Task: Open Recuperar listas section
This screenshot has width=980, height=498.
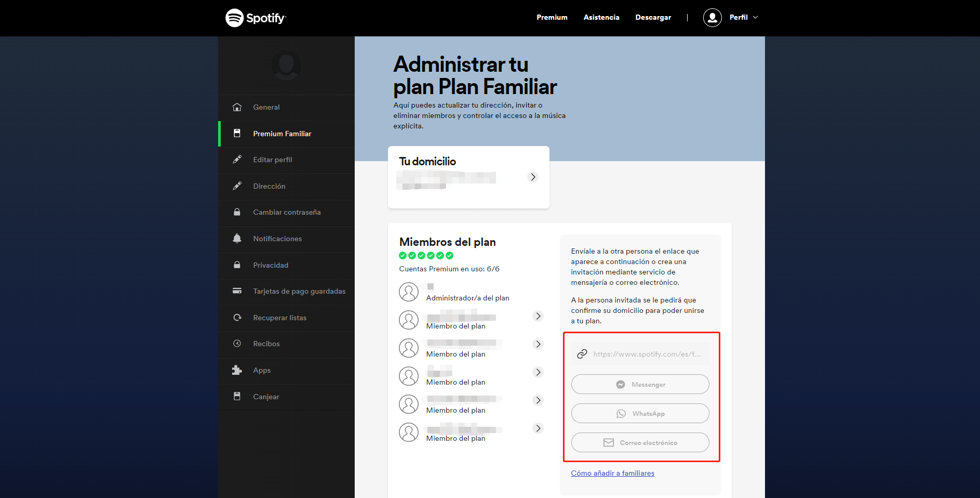Action: [286, 318]
